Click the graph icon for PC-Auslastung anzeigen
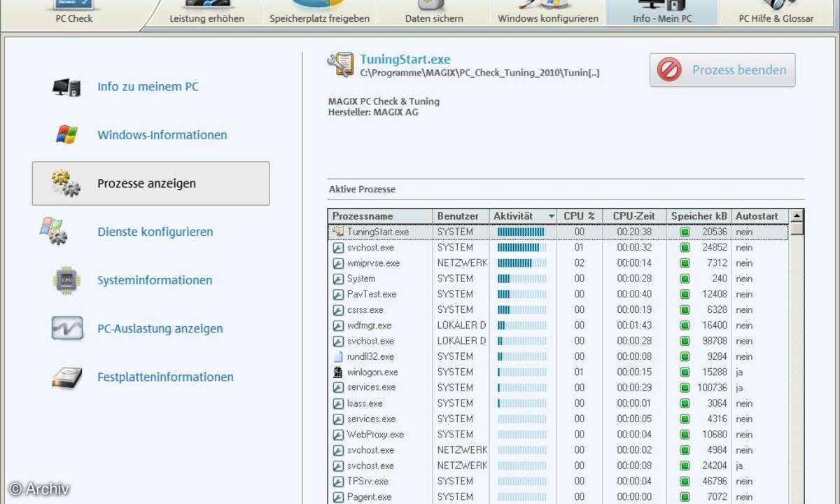Image resolution: width=840 pixels, height=504 pixels. click(66, 328)
